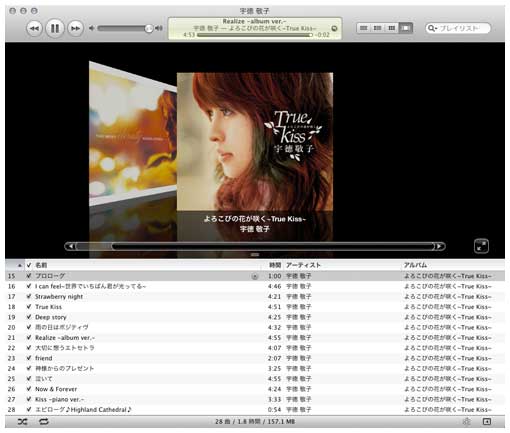Seek in the song progress bar
Image resolution: width=510 pixels, height=433 pixels.
pos(255,35)
